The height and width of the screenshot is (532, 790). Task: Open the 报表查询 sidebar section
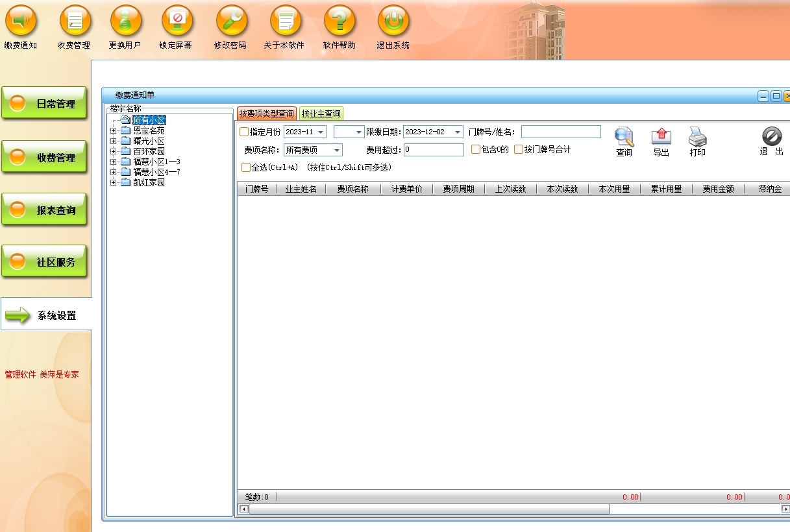(x=44, y=210)
